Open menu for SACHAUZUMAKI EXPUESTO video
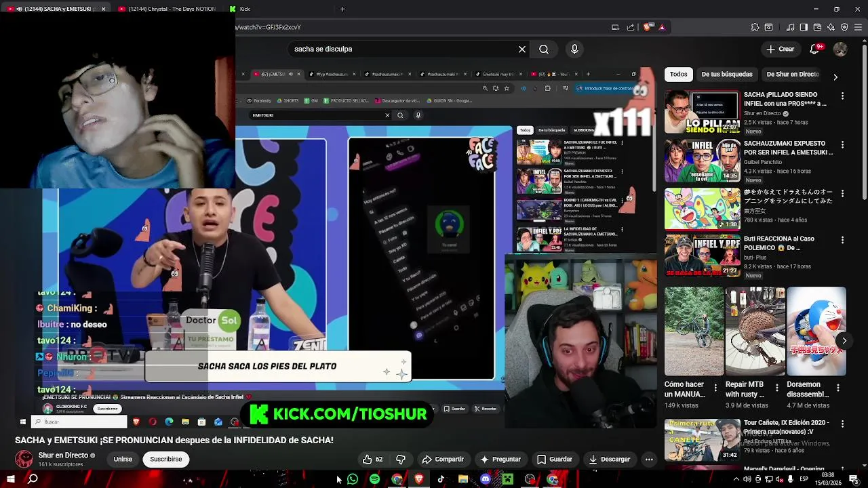This screenshot has height=488, width=868. point(843,145)
